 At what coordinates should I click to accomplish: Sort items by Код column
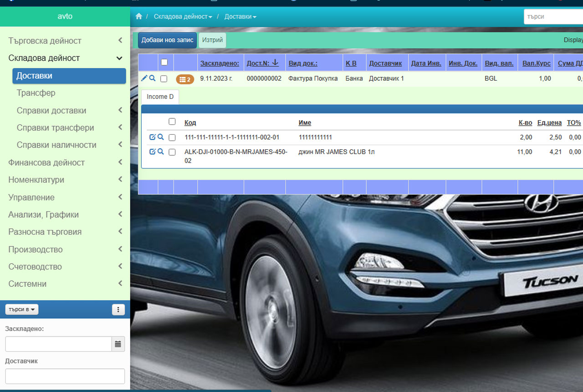click(190, 122)
